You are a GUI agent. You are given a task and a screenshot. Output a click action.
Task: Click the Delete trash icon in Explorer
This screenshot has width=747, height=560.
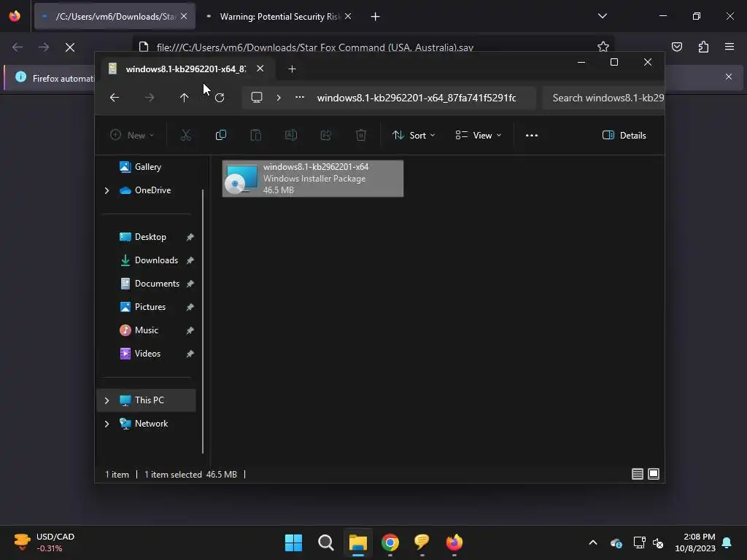(361, 135)
